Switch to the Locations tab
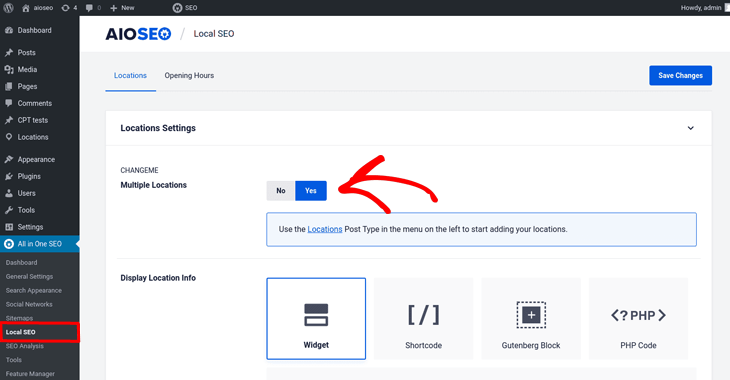This screenshot has width=730, height=380. pos(130,75)
